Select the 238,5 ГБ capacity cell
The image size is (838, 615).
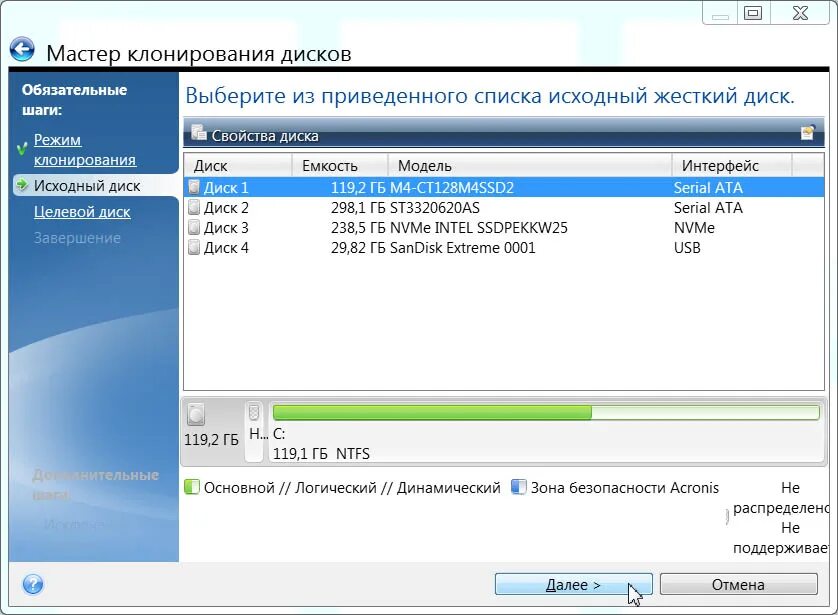(358, 228)
